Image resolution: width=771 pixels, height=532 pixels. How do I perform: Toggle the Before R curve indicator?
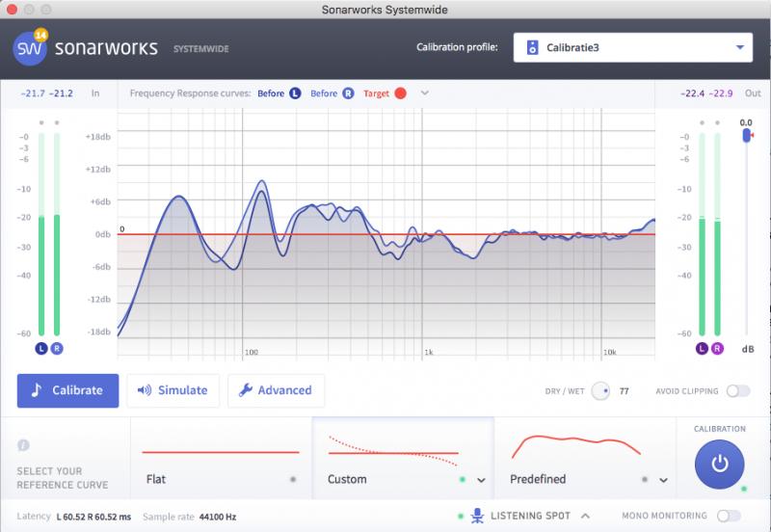[348, 93]
